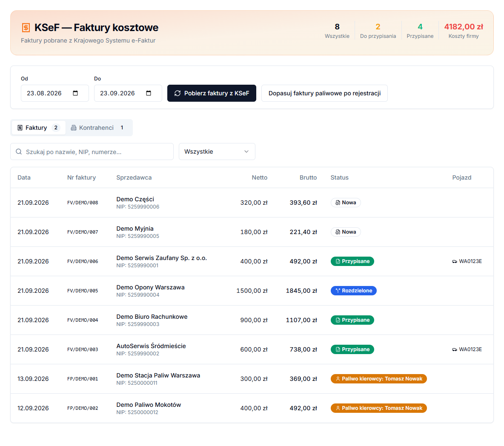Click Paliwo kierowcy badge in FP/DEMO/001 row

click(379, 379)
